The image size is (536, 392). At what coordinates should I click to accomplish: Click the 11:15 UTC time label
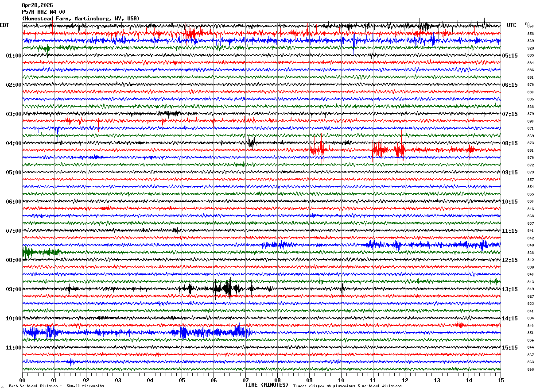[510, 231]
